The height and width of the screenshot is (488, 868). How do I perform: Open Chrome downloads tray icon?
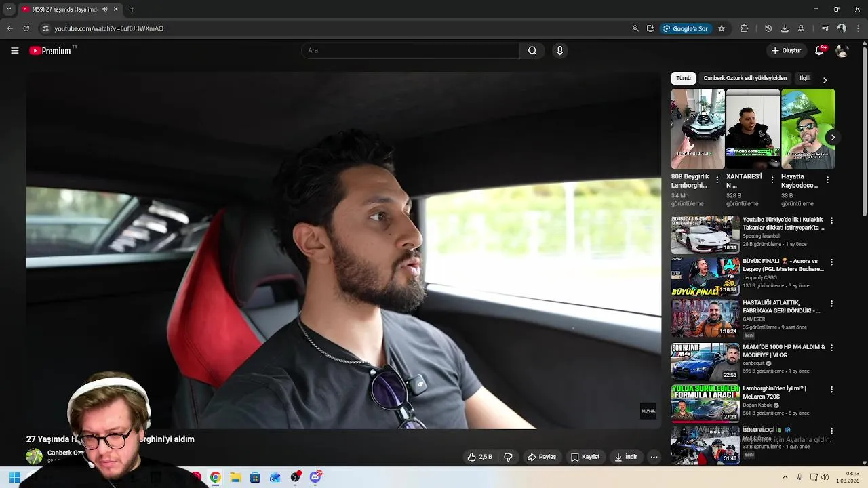point(785,28)
